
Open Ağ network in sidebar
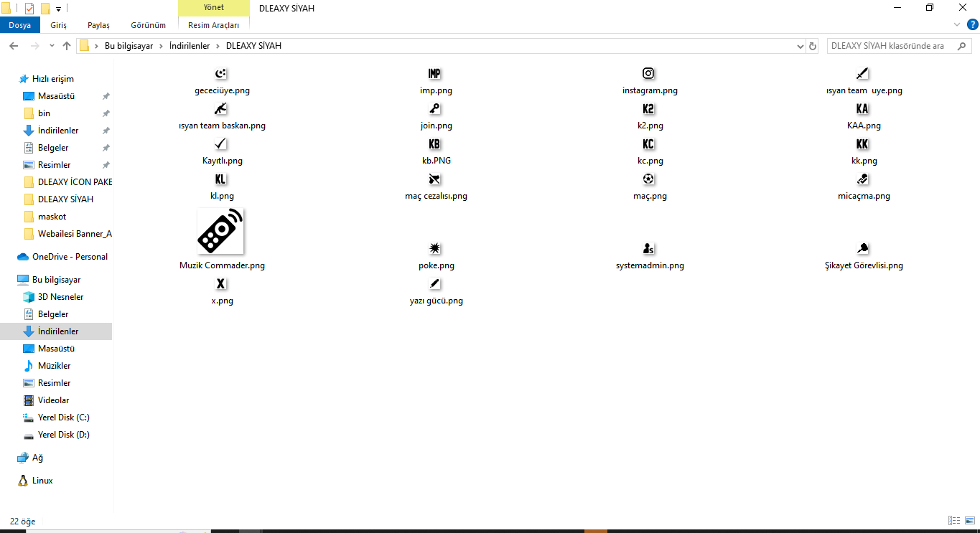[x=37, y=458]
